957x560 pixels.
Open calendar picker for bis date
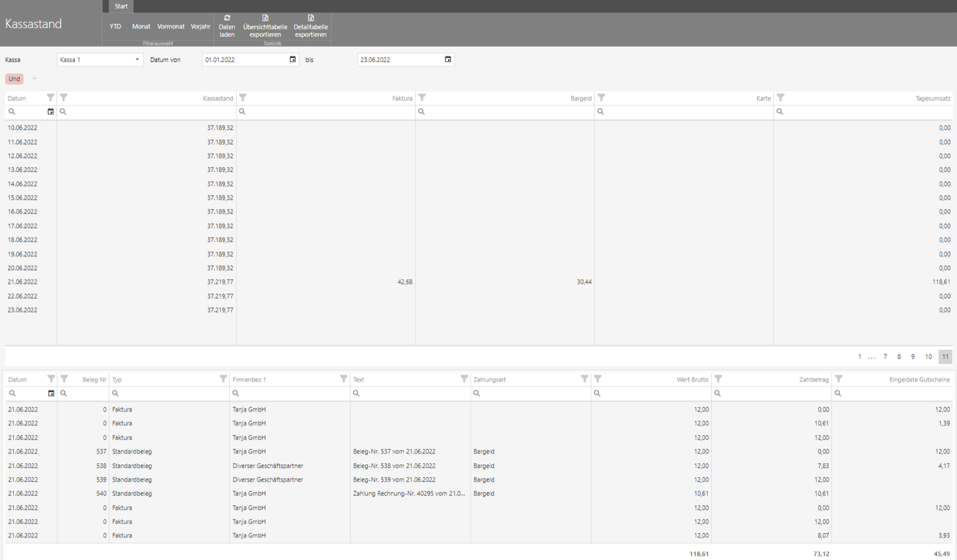[448, 59]
